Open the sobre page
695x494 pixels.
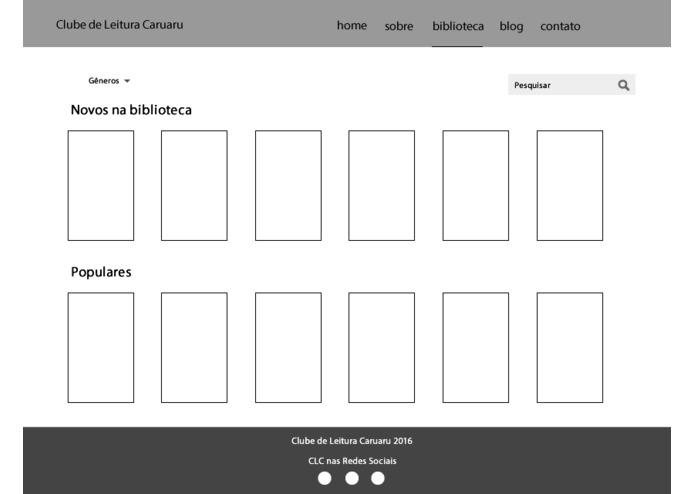(399, 26)
